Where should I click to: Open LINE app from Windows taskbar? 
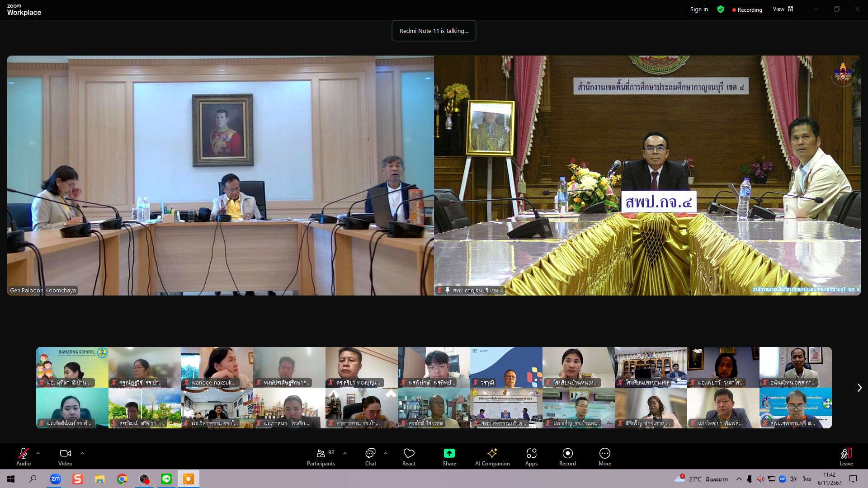166,479
